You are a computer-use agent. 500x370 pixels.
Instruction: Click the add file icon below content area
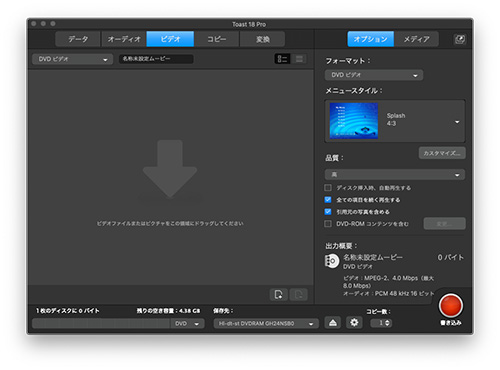click(279, 294)
